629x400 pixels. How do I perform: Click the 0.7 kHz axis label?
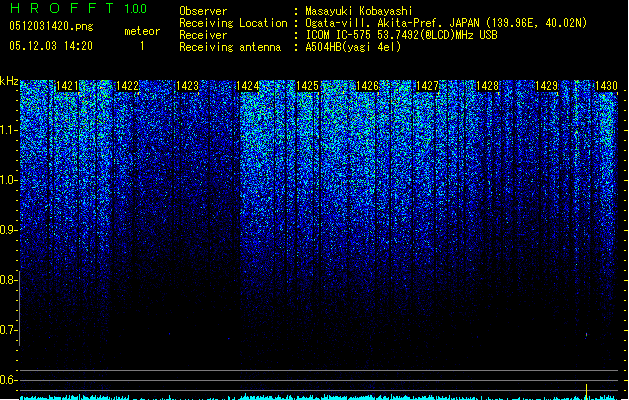click(x=9, y=330)
